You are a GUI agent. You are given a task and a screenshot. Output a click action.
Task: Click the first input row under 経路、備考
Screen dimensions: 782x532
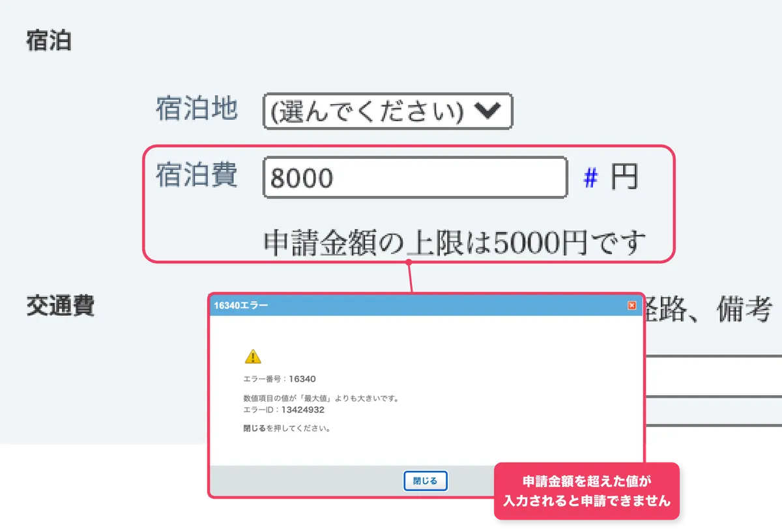point(714,376)
